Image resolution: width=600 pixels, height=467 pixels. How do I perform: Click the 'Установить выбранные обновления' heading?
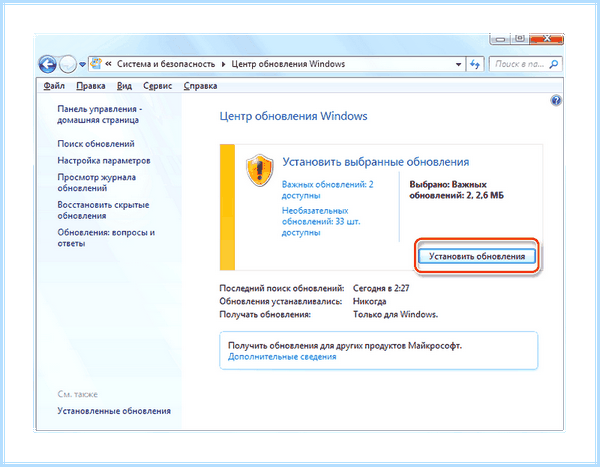click(x=376, y=162)
